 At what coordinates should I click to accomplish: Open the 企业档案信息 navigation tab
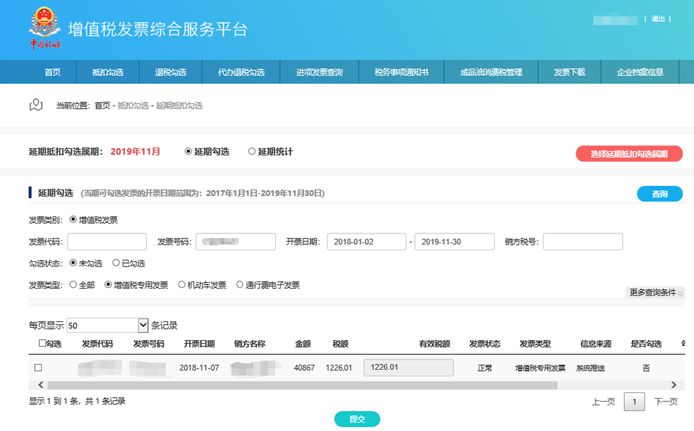pos(640,72)
